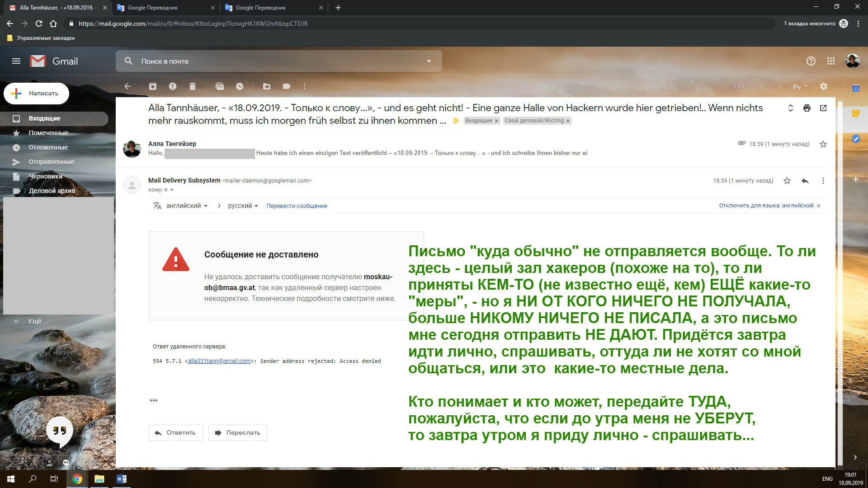Screen dimensions: 868x488
Task: Remove Входящие label from conversation
Action: coord(496,121)
